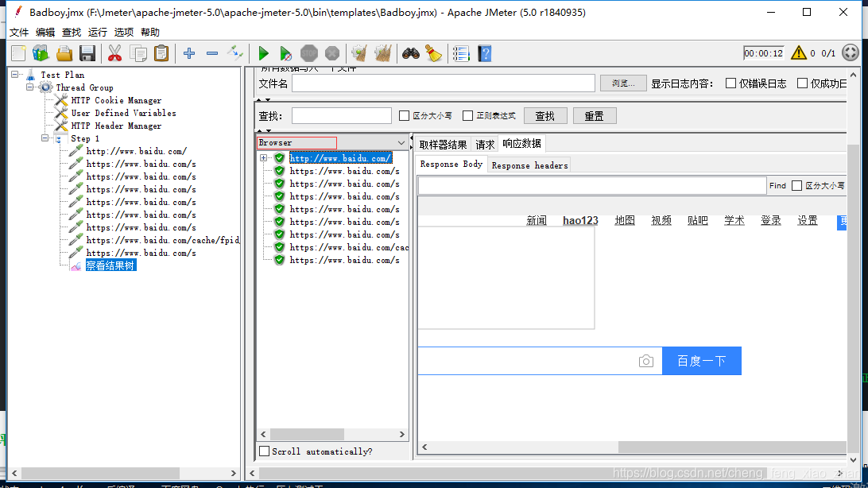The width and height of the screenshot is (868, 488).
Task: Collapse the Test Plan node
Action: click(x=15, y=74)
